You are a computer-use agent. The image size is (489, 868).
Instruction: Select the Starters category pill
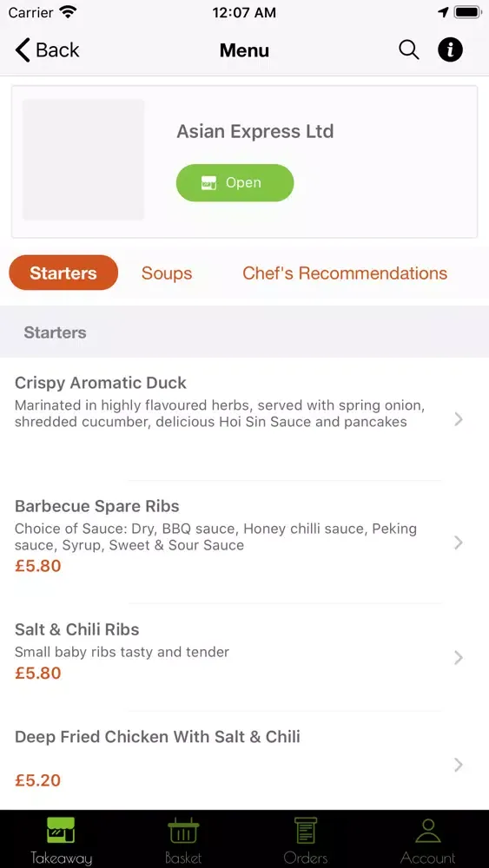click(63, 273)
